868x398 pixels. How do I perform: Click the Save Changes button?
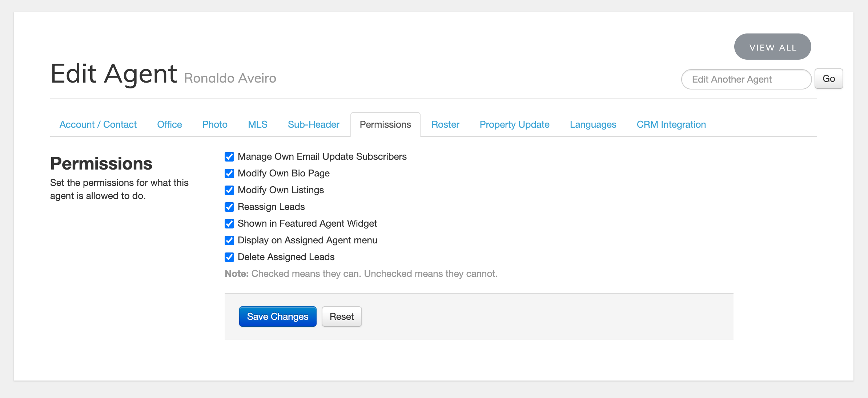point(278,317)
